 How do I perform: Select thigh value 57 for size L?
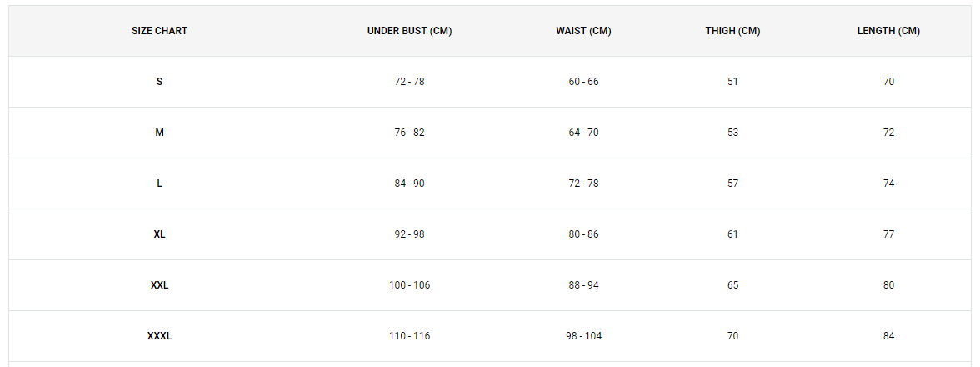click(x=732, y=183)
